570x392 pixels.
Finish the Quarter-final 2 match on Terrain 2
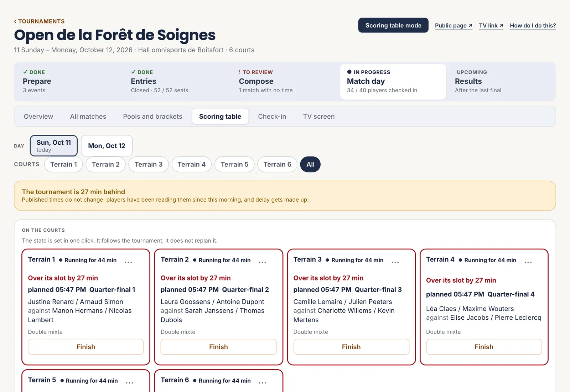click(218, 347)
